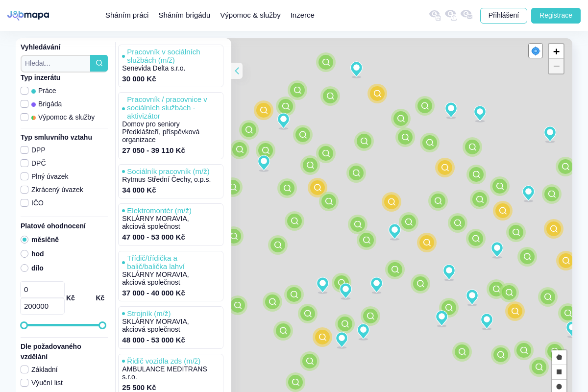This screenshot has width=588, height=392.
Task: Tick the Zkrácený úvazek checkbox
Action: pos(24,190)
